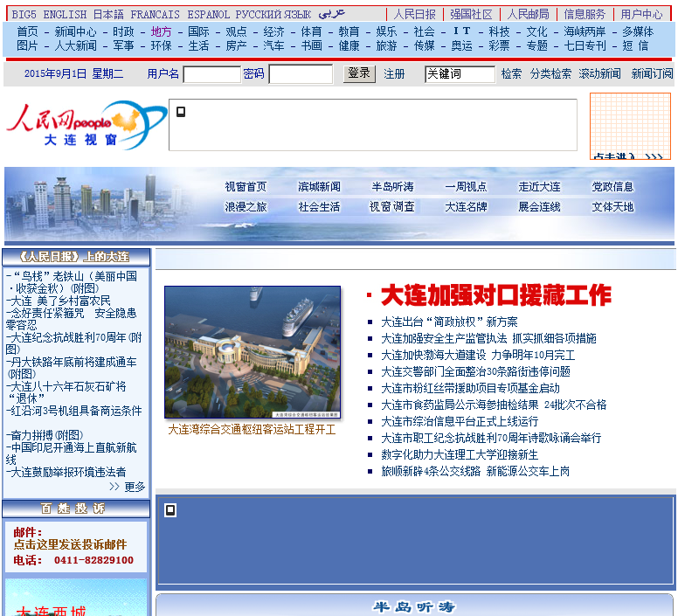Switch to ENGLISH version
678x616 pixels.
point(65,14)
